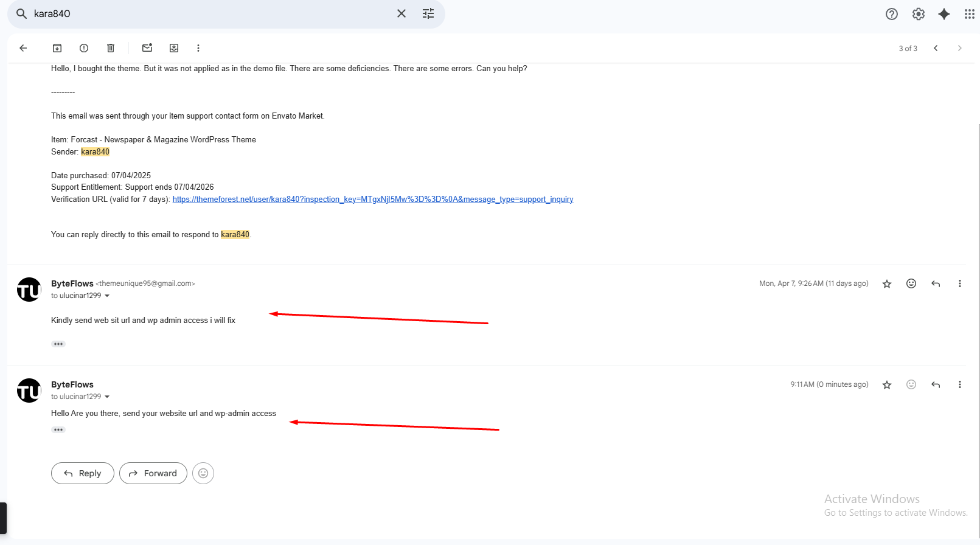Click the 'Mon, Apr 7, 9:26 AM' timestamp
The height and width of the screenshot is (545, 980).
pos(814,283)
